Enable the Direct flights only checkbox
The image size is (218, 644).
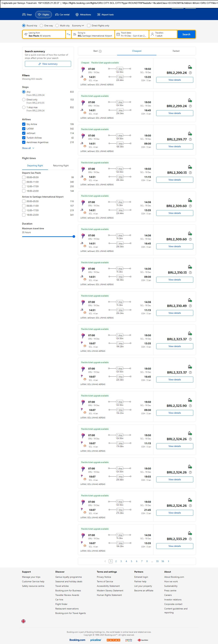[x=89, y=26]
